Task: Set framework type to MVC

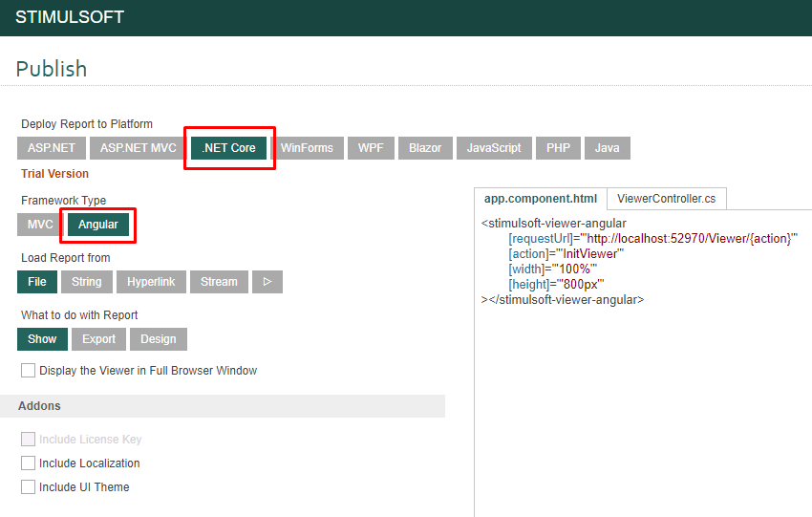Action: point(40,225)
